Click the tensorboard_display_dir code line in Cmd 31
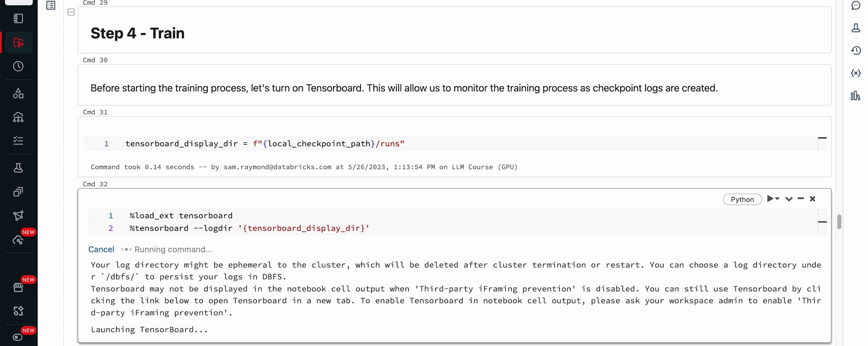 [x=264, y=144]
